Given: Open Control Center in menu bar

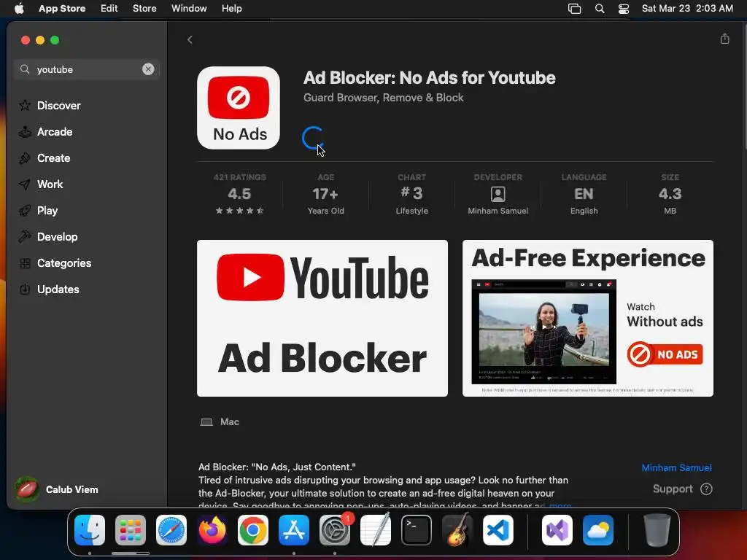Looking at the screenshot, I should (x=624, y=9).
